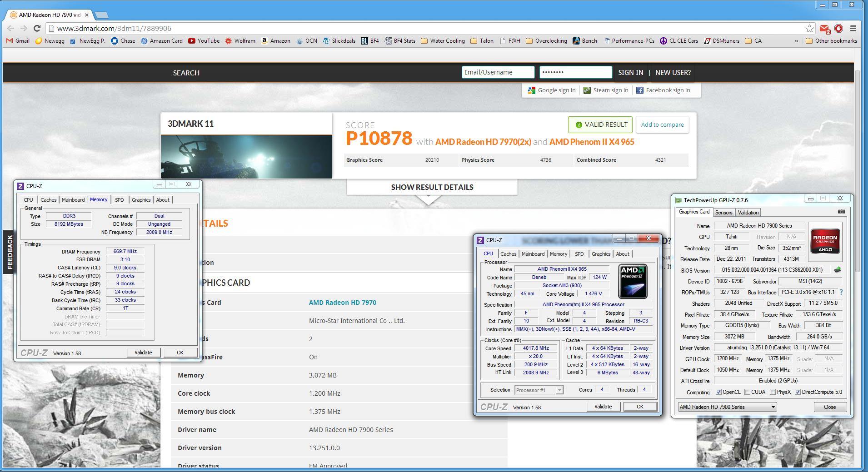This screenshot has height=472, width=868.
Task: Click OK in the memory CPU-Z window
Action: (180, 353)
